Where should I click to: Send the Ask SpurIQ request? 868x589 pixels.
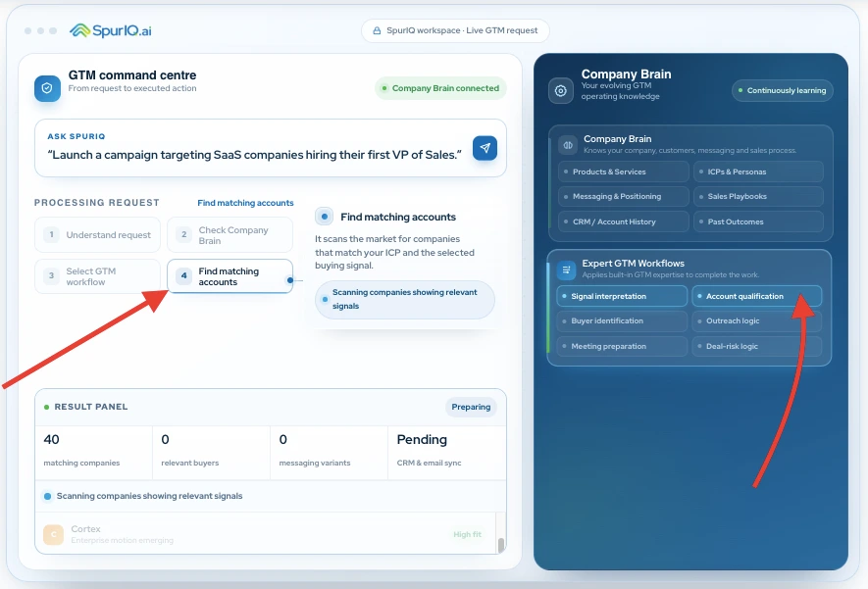point(485,148)
